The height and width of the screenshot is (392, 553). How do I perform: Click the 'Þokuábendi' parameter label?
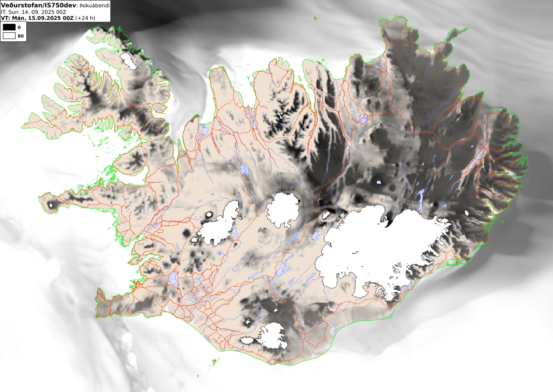[x=94, y=6]
